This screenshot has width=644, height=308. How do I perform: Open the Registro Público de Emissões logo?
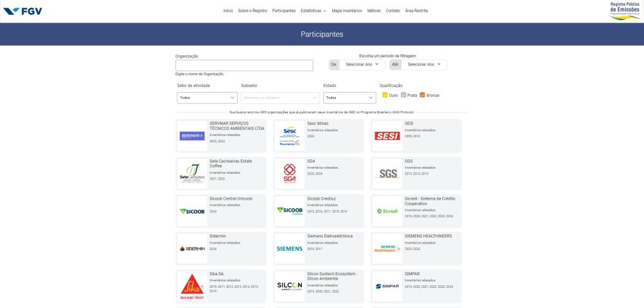pos(625,11)
